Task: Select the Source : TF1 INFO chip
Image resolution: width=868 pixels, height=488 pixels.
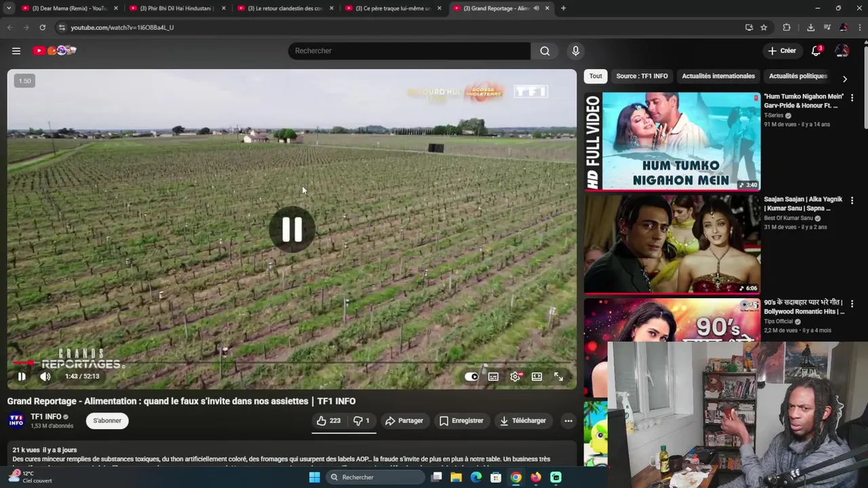Action: (642, 76)
